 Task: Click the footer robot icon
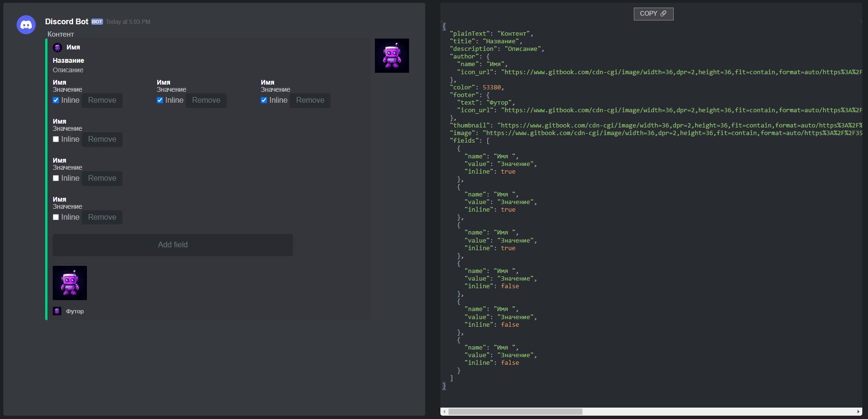click(57, 311)
